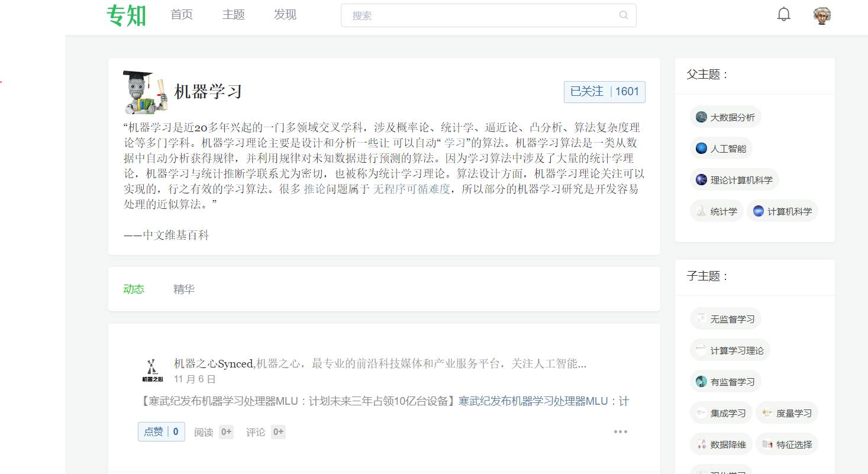Open the user avatar menu
Image resolution: width=868 pixels, height=474 pixels.
(822, 15)
